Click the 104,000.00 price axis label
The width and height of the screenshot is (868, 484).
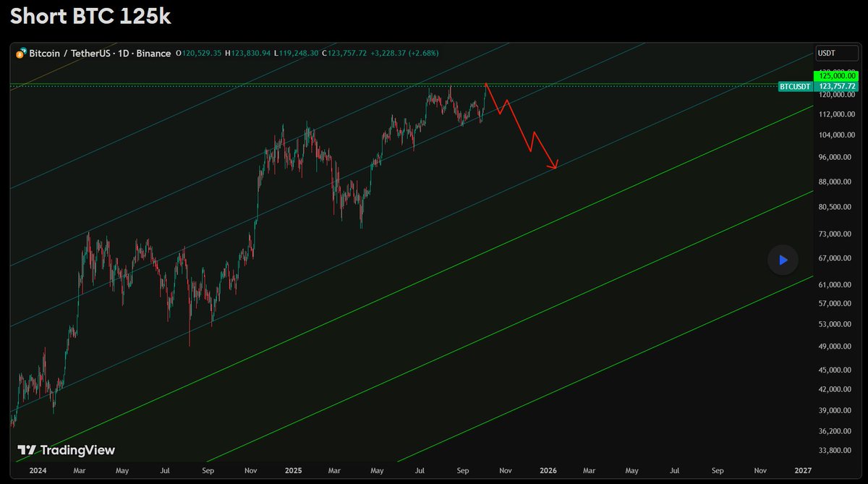(837, 135)
